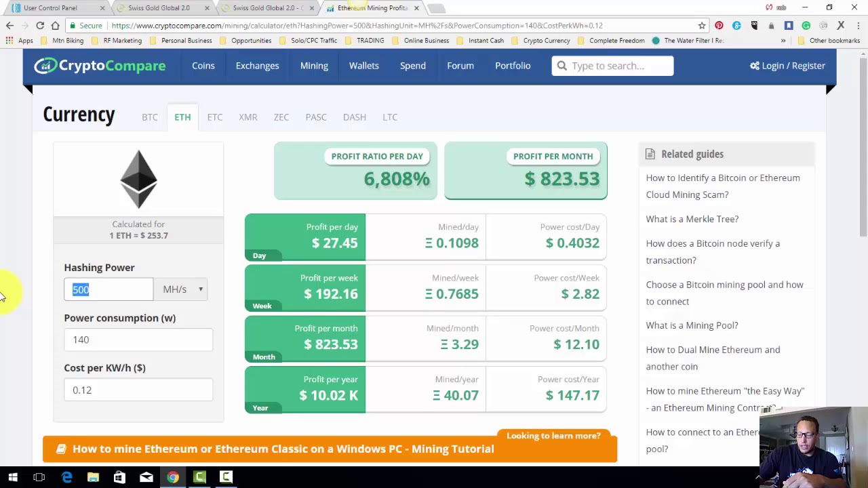Viewport: 868px width, 488px height.
Task: Click the browser back arrow
Action: pyautogui.click(x=9, y=26)
